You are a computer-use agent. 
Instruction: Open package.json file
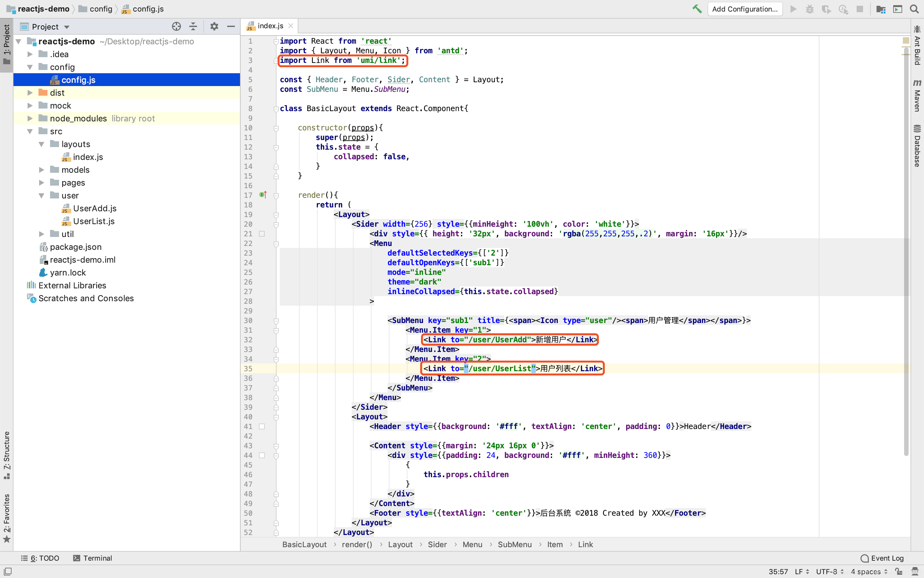click(x=76, y=247)
